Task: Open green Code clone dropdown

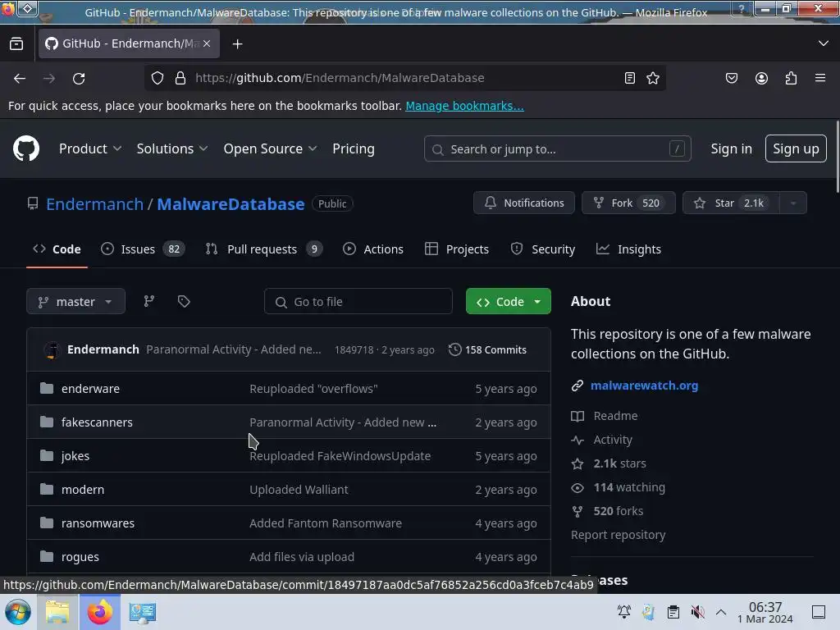Action: [x=508, y=302]
